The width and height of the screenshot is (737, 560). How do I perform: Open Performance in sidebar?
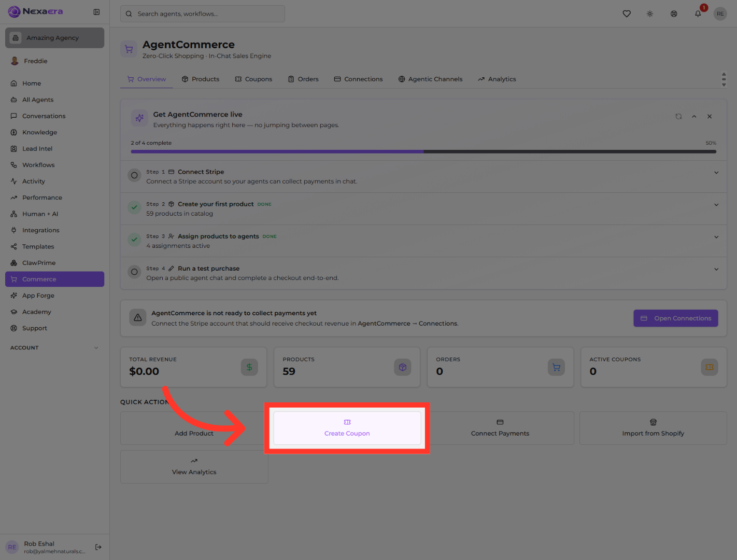tap(54, 198)
